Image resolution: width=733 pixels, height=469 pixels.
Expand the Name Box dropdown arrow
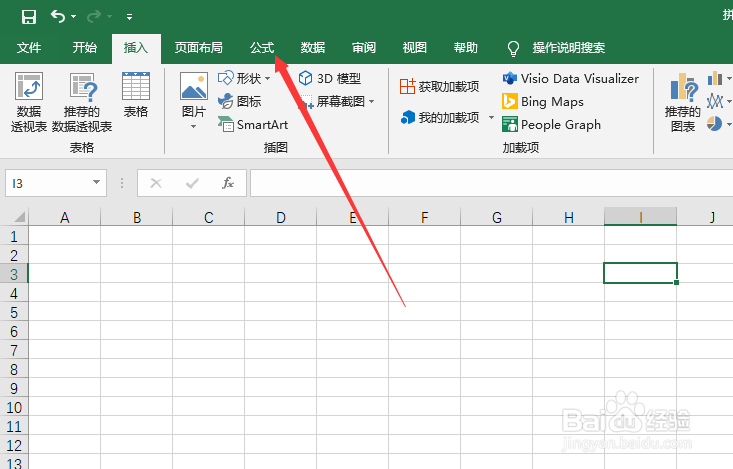click(x=97, y=182)
